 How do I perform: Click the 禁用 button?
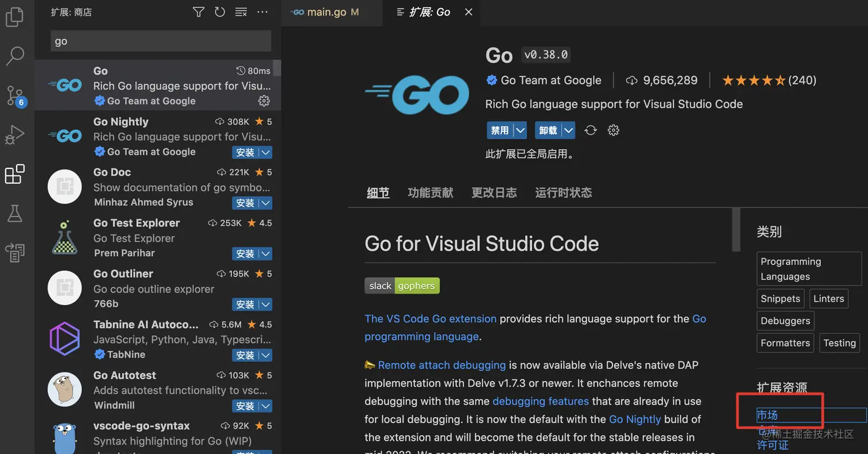point(500,130)
